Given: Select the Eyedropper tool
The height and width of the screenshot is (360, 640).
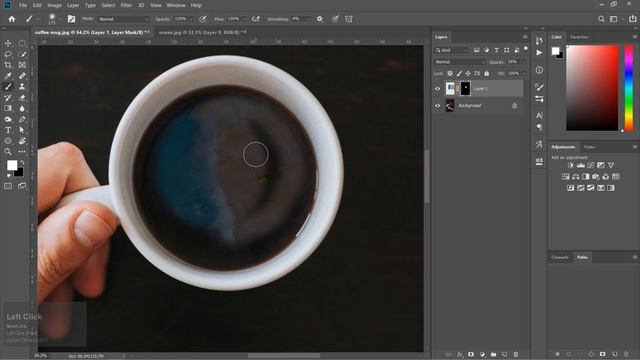Looking at the screenshot, I should pyautogui.click(x=8, y=76).
